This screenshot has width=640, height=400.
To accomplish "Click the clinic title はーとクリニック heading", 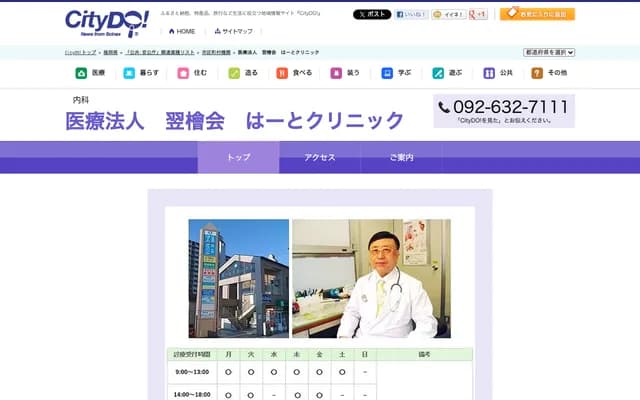I will point(234,120).
